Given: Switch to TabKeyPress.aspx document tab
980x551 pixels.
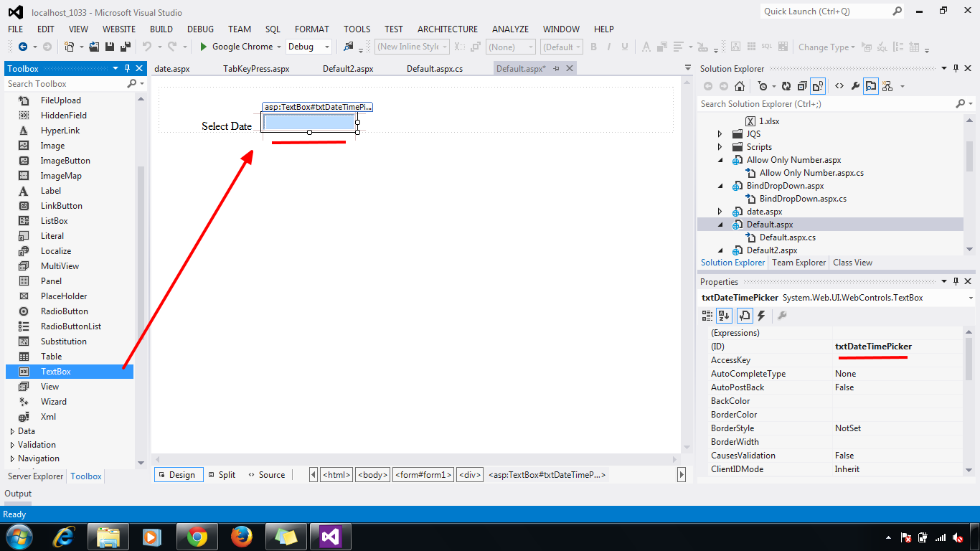Looking at the screenshot, I should tap(256, 69).
